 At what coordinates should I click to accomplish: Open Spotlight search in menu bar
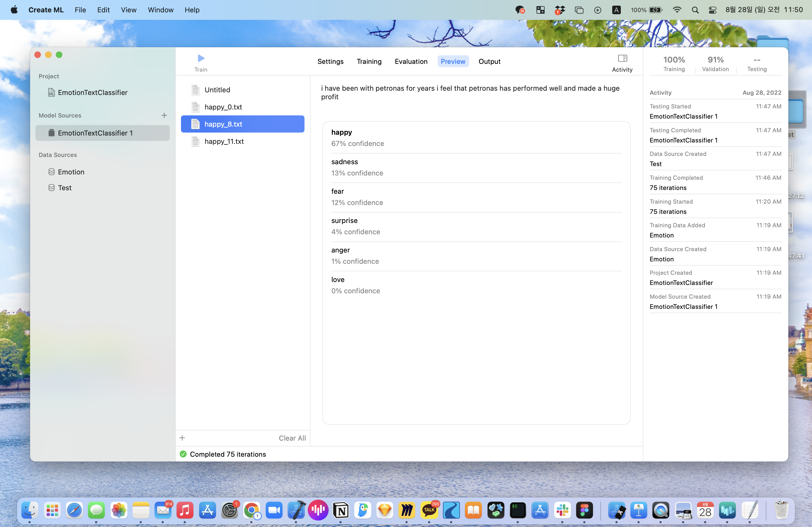coord(695,10)
